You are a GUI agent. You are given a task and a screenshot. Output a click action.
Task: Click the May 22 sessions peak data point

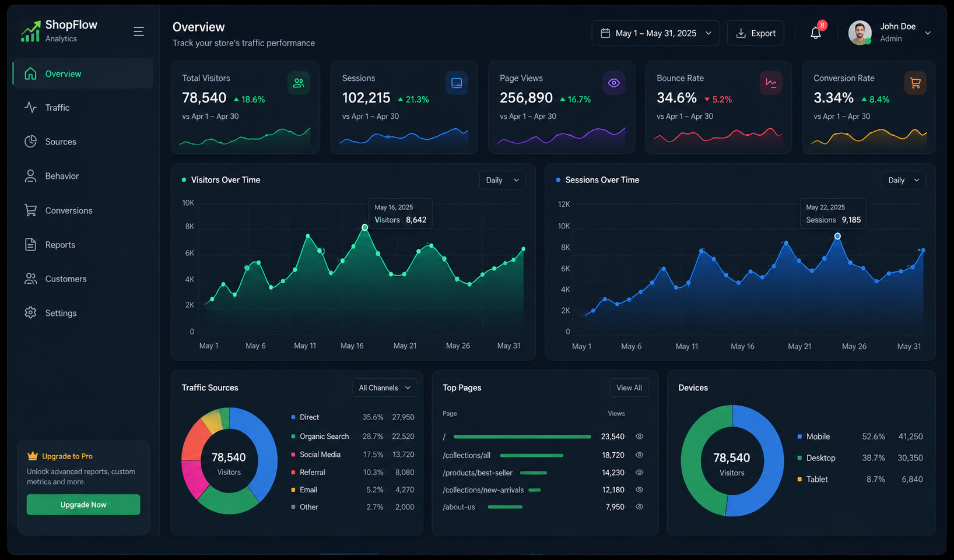[837, 236]
